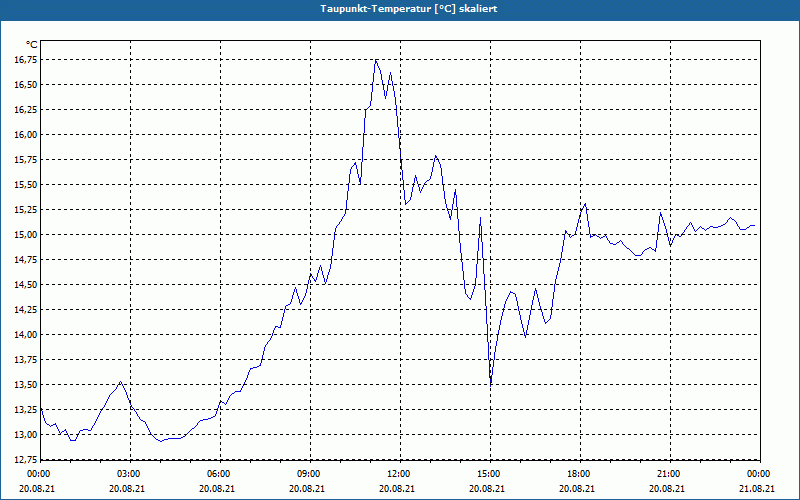Click the y-axis value '14,75'
The width and height of the screenshot is (800, 500).
tap(26, 260)
